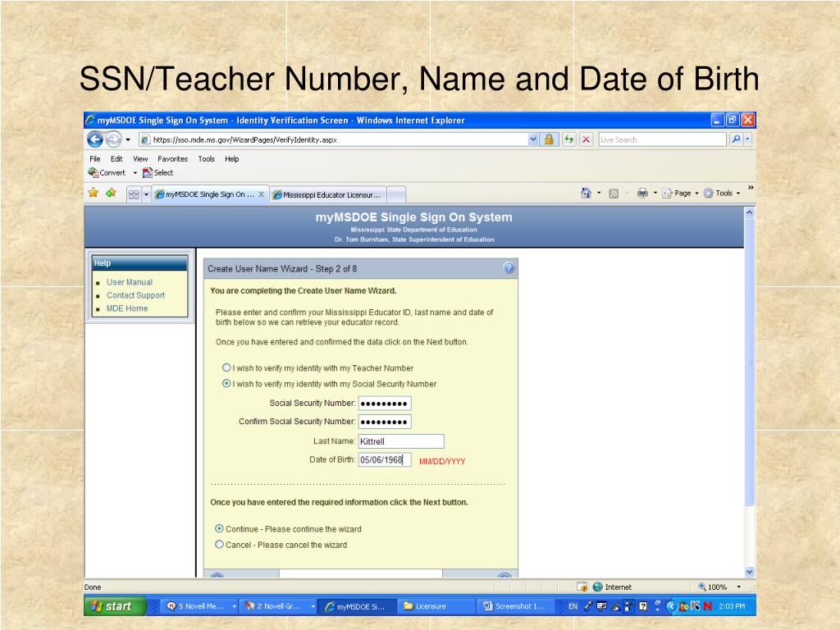Expand the Convert dropdown arrow
The width and height of the screenshot is (840, 630).
pos(135,173)
